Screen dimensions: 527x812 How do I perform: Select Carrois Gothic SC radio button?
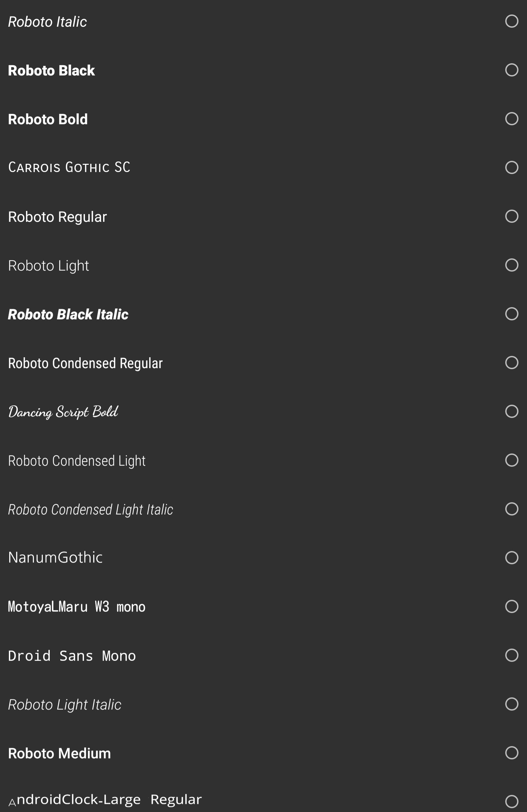click(511, 167)
